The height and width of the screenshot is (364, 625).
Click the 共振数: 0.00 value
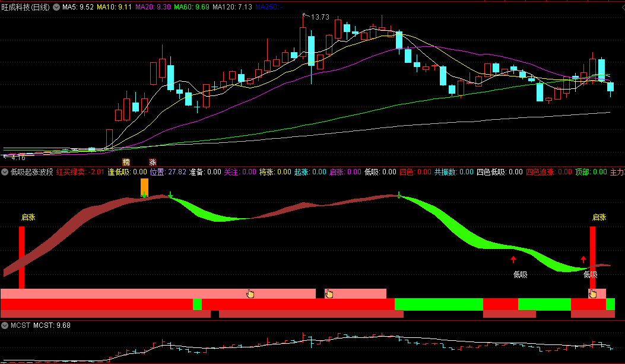[x=454, y=172]
